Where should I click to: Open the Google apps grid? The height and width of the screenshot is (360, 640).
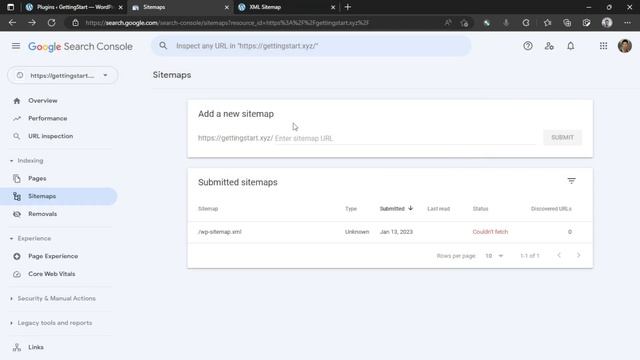coord(603,46)
